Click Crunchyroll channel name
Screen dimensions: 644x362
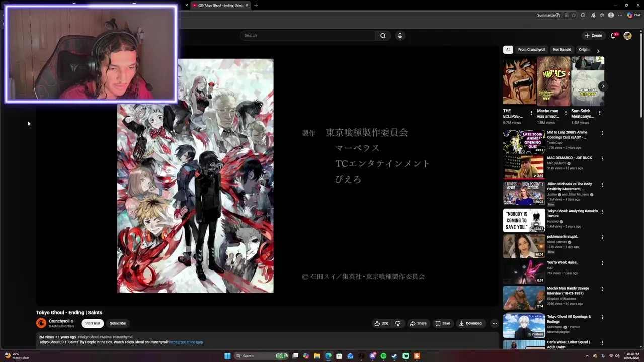tap(59, 321)
